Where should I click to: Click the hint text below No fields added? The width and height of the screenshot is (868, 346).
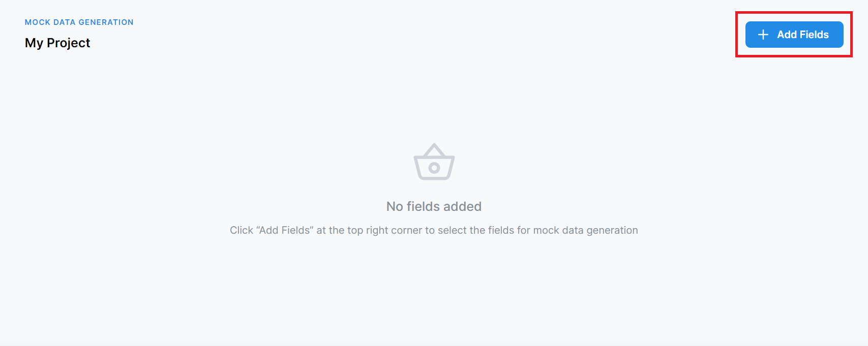[x=434, y=230]
